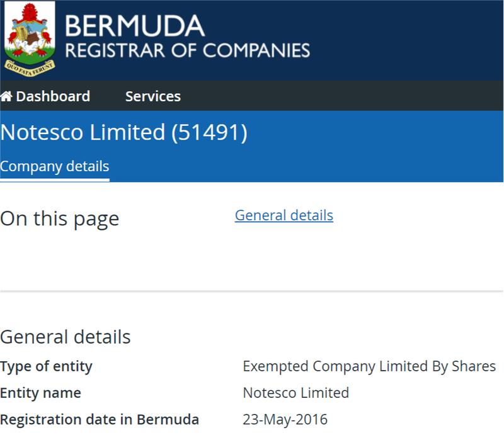The image size is (504, 438).
Task: Click the General details section heading
Action: [x=66, y=337]
